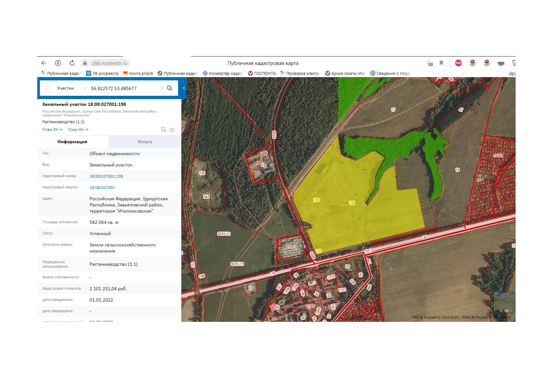Open the hamburger menu in search panel

tap(48, 88)
